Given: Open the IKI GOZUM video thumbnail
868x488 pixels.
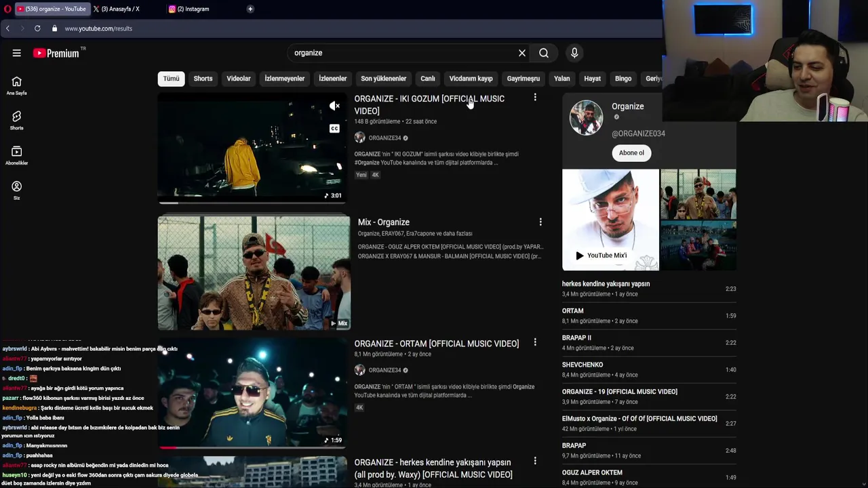Looking at the screenshot, I should [x=252, y=148].
